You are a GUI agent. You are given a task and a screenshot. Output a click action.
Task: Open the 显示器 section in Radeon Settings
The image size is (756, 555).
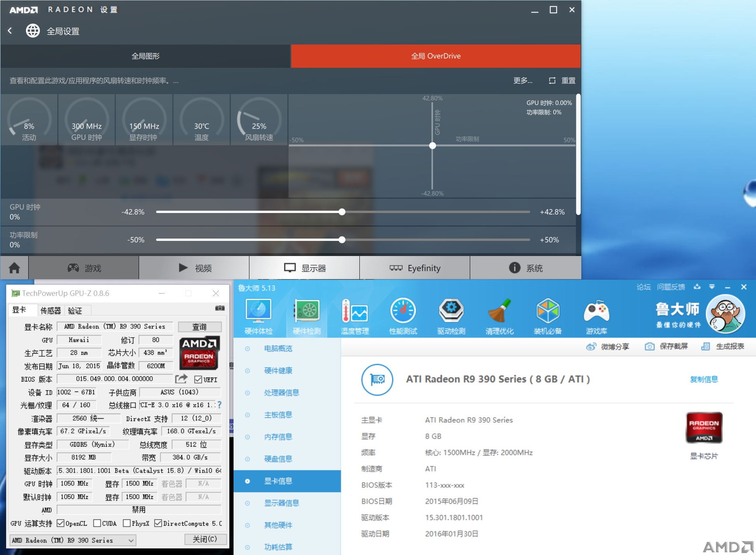click(x=304, y=268)
